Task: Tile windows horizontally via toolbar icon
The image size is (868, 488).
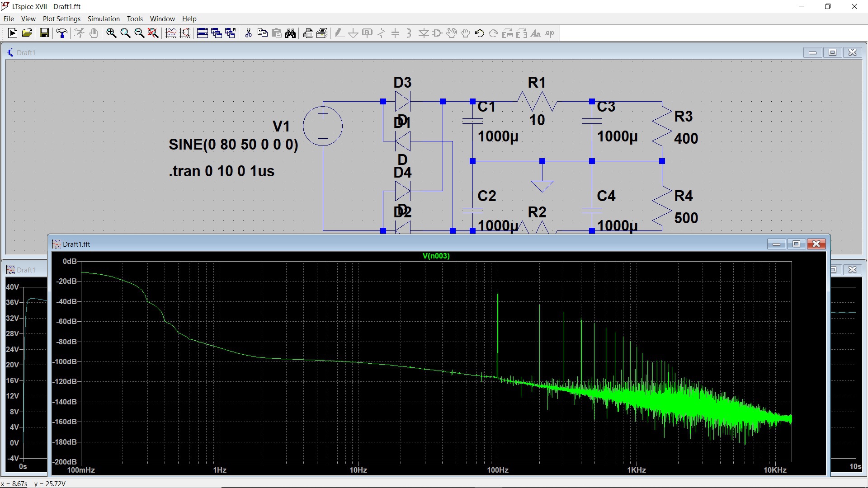Action: click(203, 33)
